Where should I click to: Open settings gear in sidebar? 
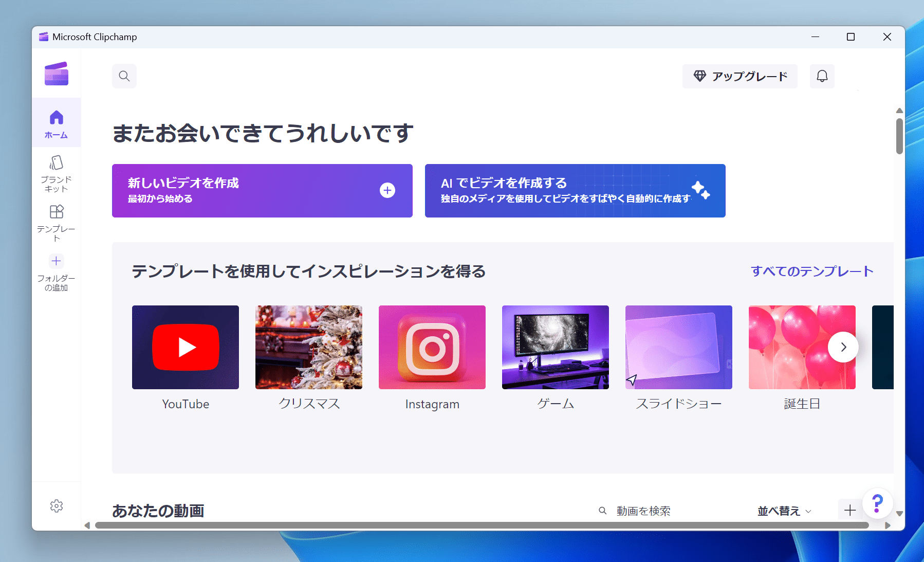57,506
